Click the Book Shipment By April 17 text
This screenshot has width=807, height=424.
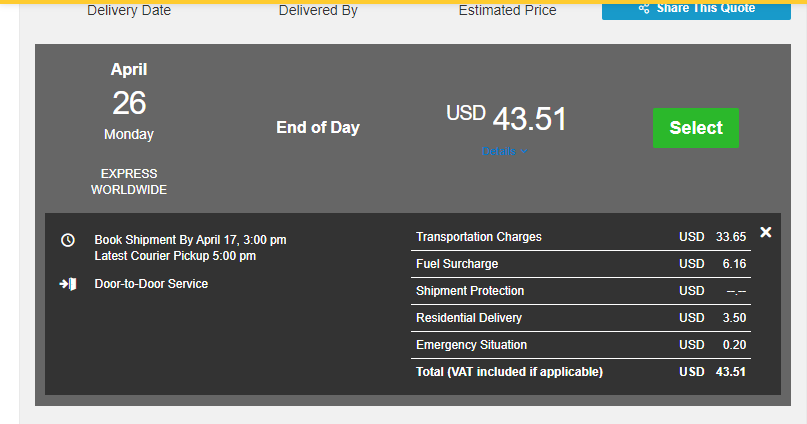click(190, 240)
